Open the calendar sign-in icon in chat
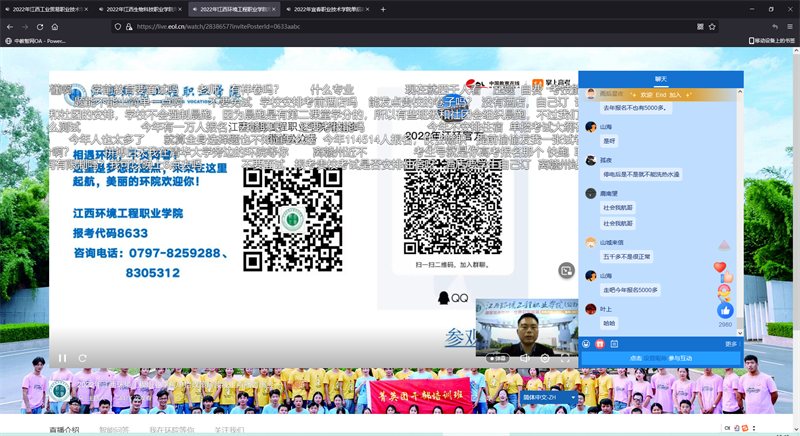Viewport: 800px width, 436px height. coord(614,344)
